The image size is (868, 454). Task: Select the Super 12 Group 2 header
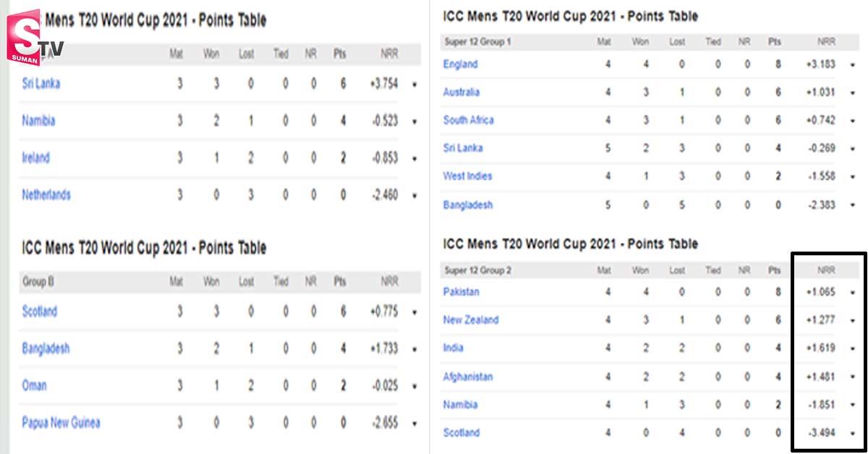(x=478, y=270)
